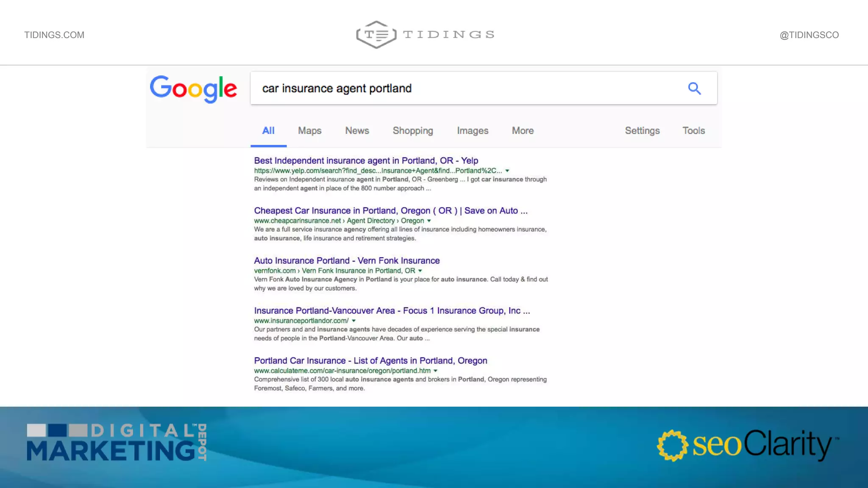The image size is (868, 488).
Task: Expand the Yelp result URL dropdown arrow
Action: (x=507, y=171)
